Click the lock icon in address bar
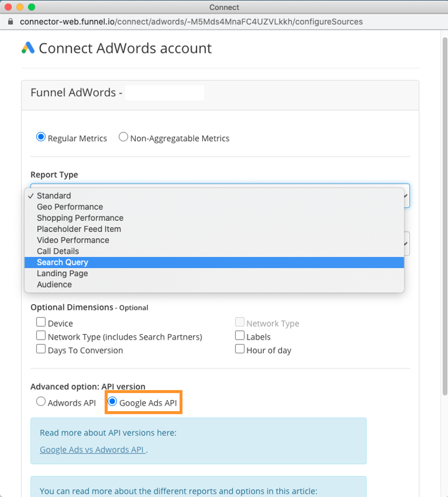The image size is (448, 497). tap(11, 22)
